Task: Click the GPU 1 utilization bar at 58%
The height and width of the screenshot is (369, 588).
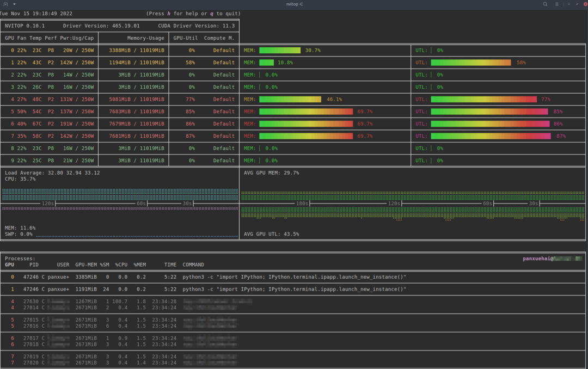Action: click(471, 63)
